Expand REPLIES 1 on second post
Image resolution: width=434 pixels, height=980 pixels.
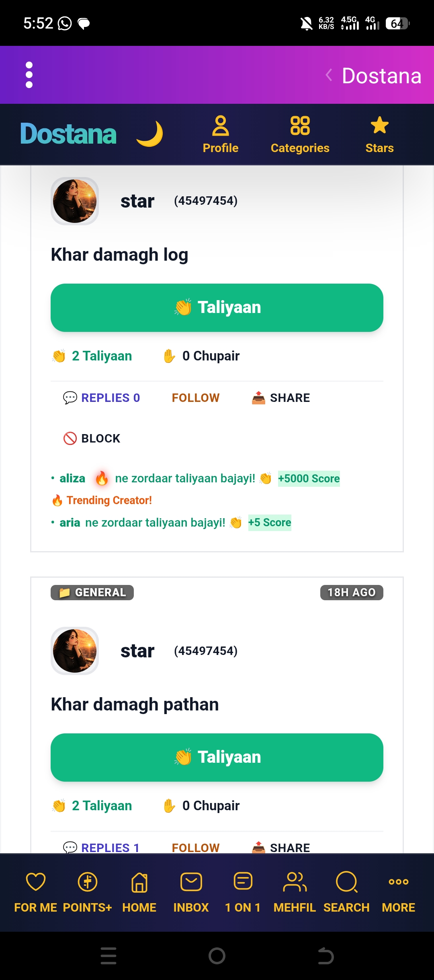click(x=101, y=847)
